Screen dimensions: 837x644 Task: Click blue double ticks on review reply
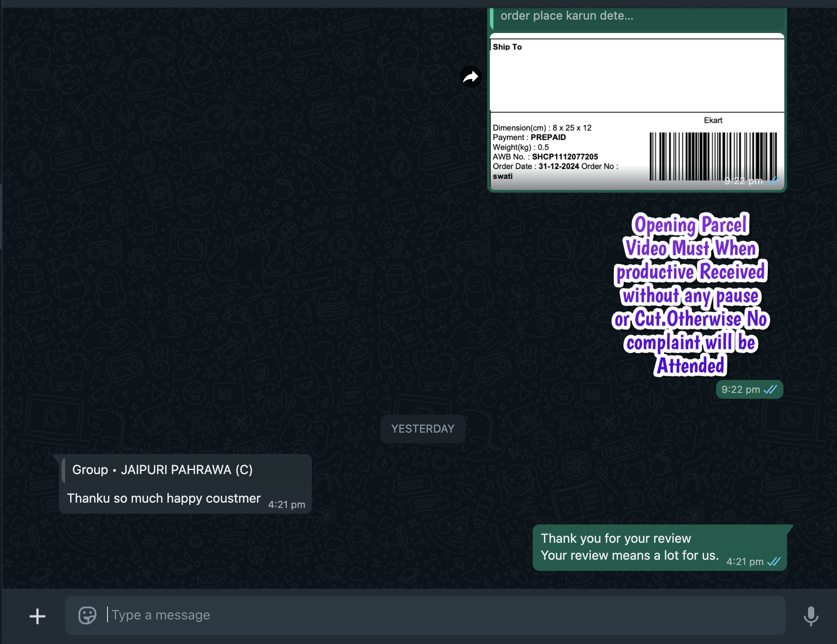pos(774,562)
